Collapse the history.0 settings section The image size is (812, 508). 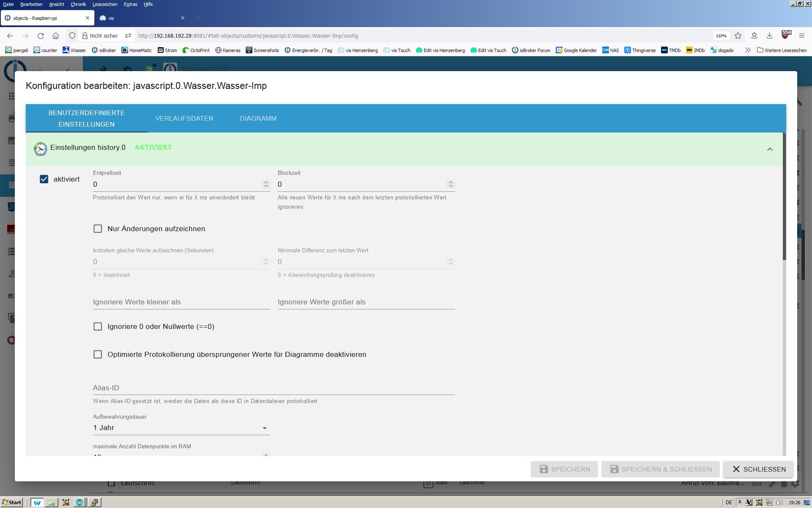click(x=770, y=149)
